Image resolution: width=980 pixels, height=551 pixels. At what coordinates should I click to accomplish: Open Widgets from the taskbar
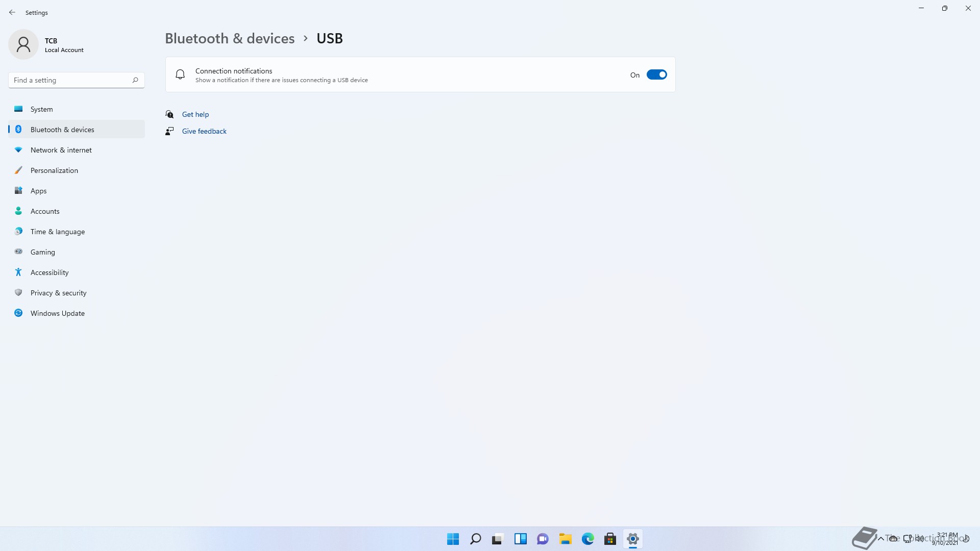[x=520, y=539]
